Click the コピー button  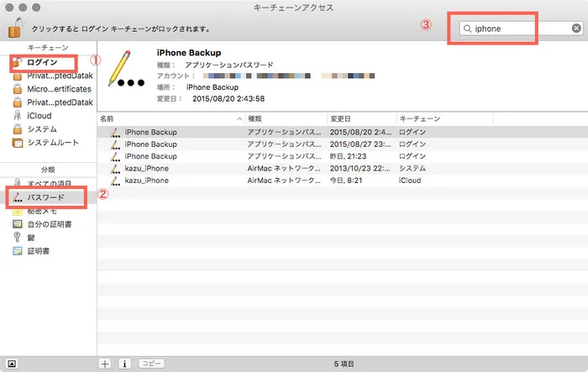pos(151,364)
